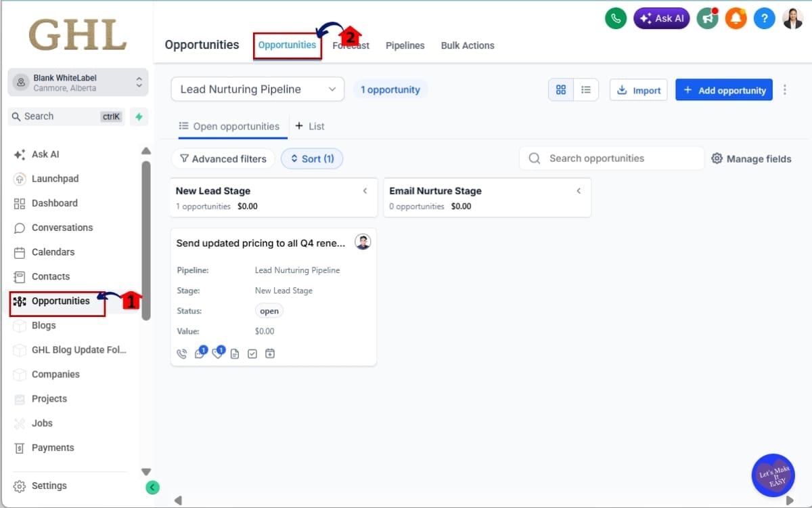This screenshot has width=812, height=508.
Task: Click the sidebar Search box
Action: (x=68, y=117)
